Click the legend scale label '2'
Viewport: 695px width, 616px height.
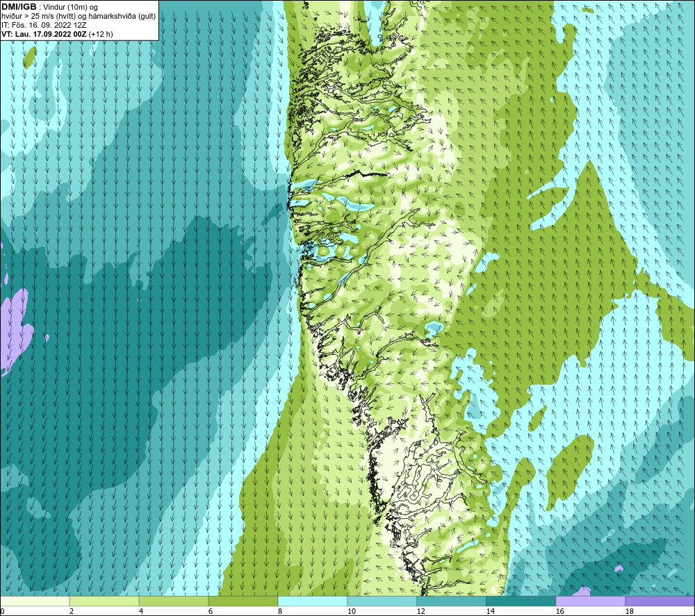72,612
